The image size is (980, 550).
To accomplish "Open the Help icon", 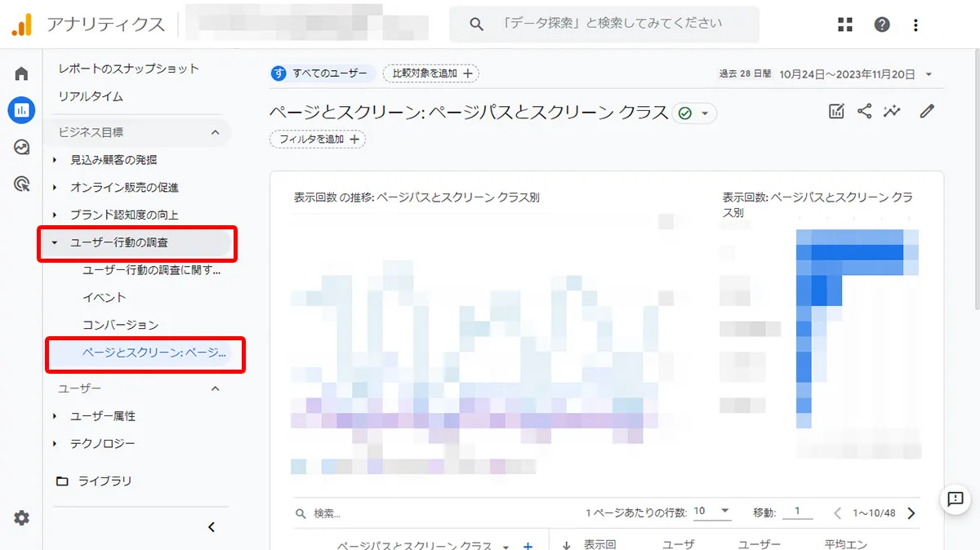I will [882, 24].
